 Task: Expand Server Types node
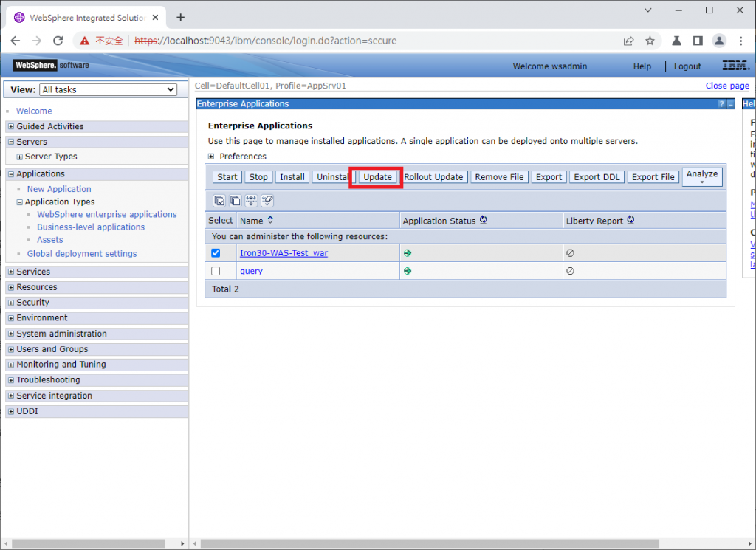click(20, 157)
